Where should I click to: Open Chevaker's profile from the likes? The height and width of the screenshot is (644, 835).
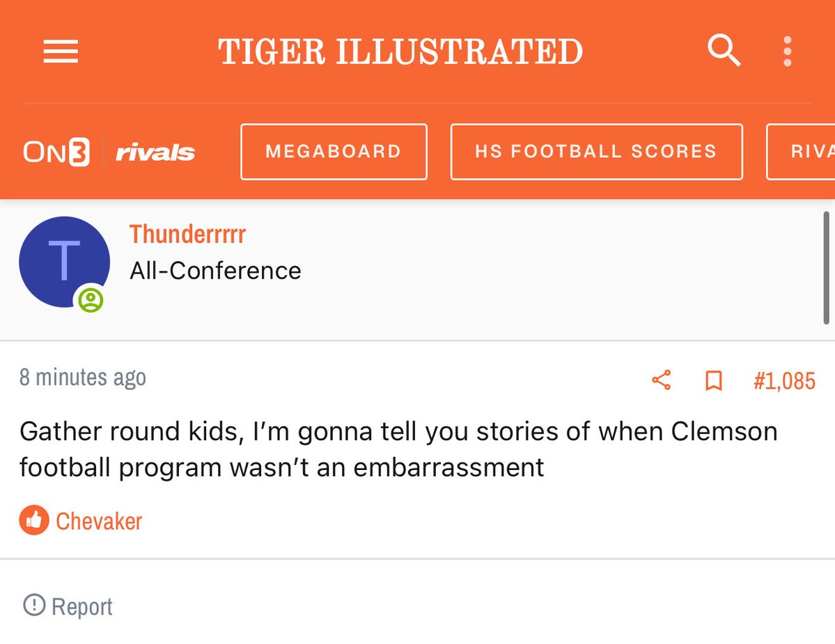[x=99, y=521]
